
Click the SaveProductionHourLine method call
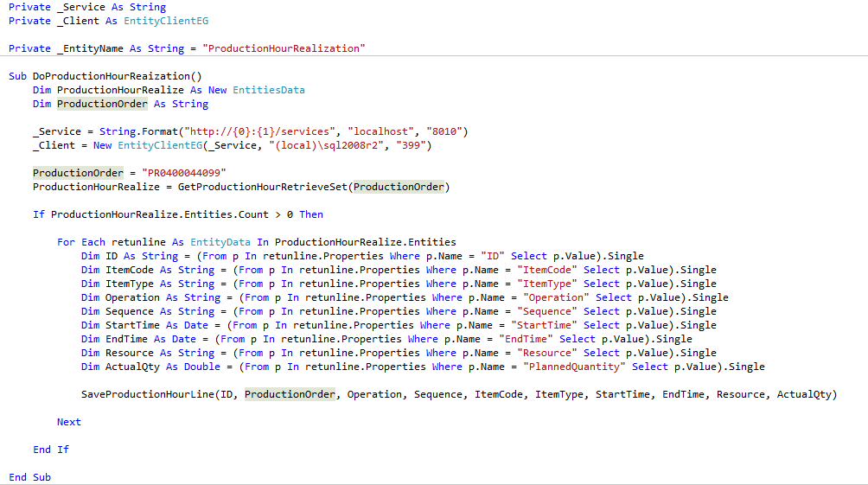point(147,395)
